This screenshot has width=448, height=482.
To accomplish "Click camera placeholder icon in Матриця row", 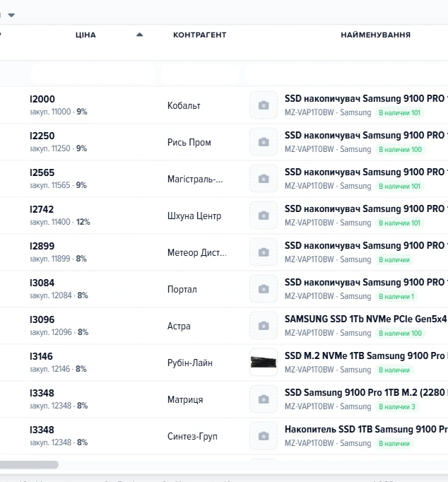I will pyautogui.click(x=264, y=399).
